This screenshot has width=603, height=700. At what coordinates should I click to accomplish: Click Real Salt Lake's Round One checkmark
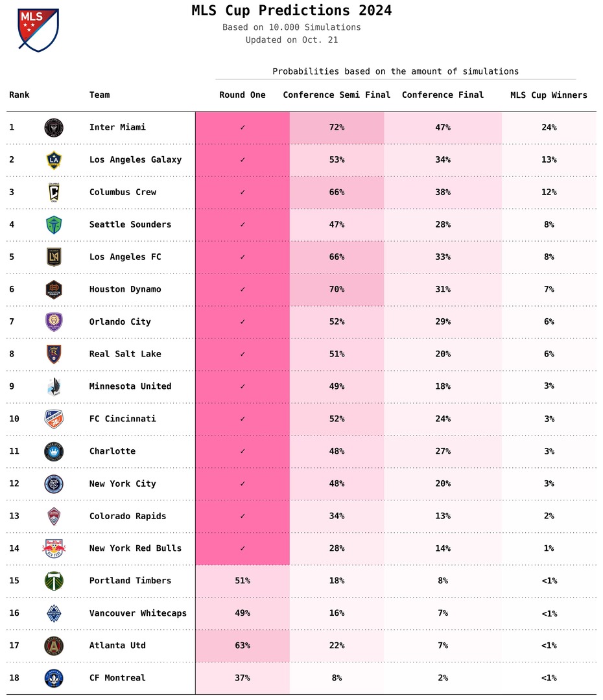point(242,355)
